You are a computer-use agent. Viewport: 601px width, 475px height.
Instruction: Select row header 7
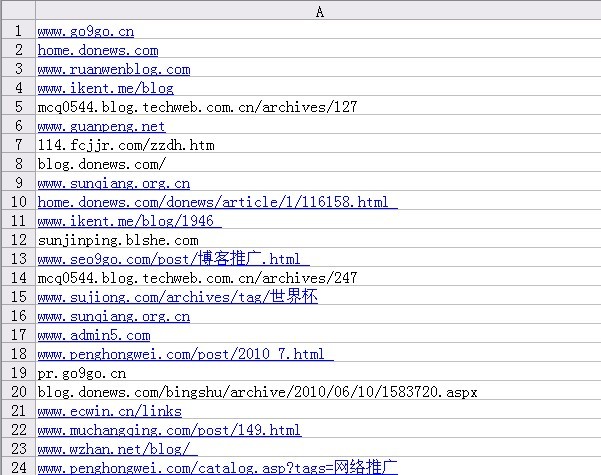(x=18, y=144)
